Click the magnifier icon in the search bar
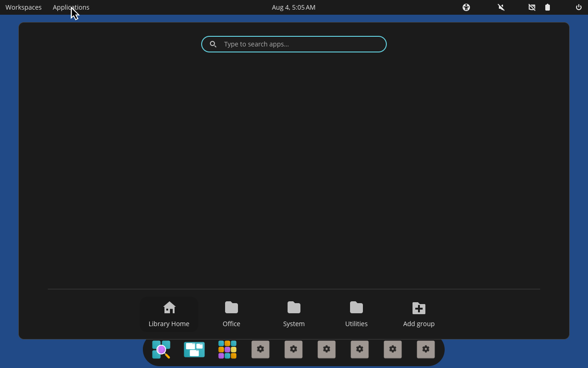Viewport: 588px width, 368px height. 213,44
